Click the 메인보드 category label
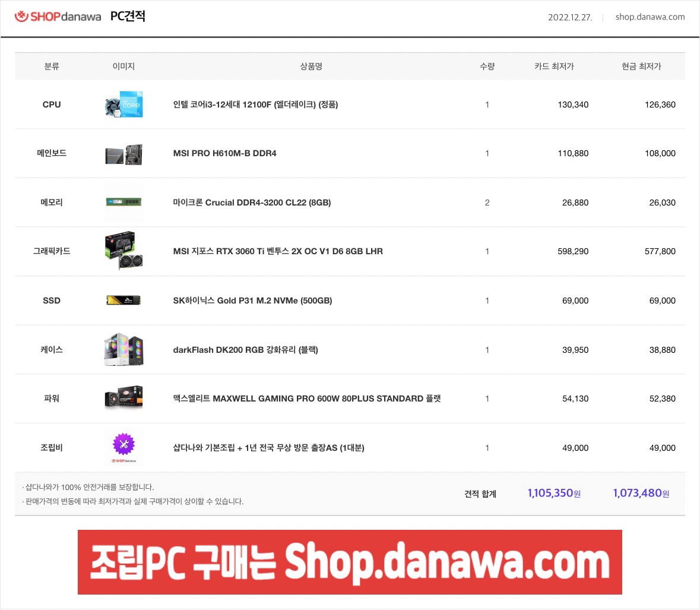This screenshot has height=610, width=700. (52, 153)
